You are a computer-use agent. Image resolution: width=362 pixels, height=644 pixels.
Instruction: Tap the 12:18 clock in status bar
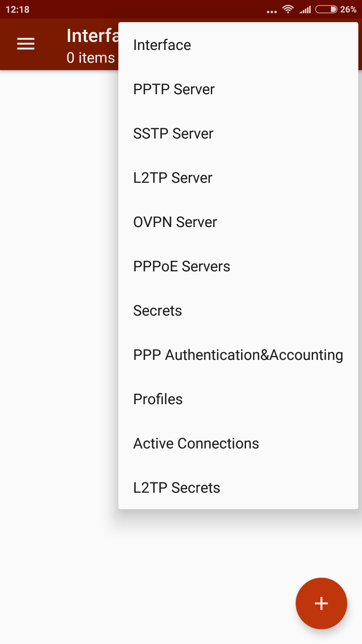[17, 9]
